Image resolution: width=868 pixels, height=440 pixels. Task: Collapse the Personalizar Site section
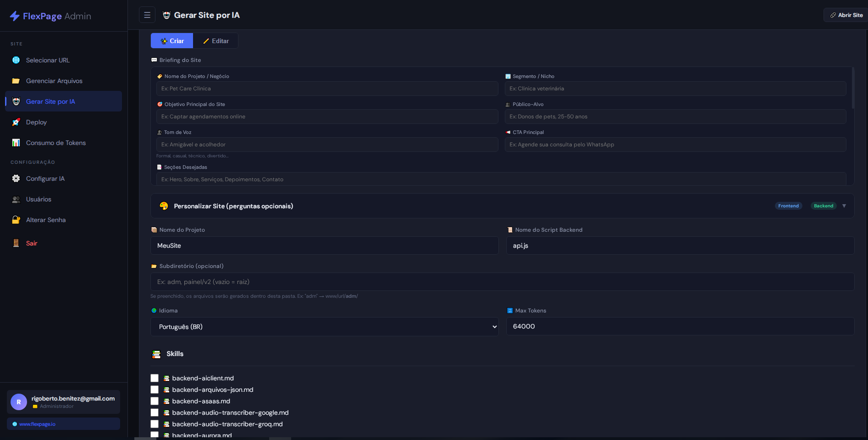(x=845, y=206)
